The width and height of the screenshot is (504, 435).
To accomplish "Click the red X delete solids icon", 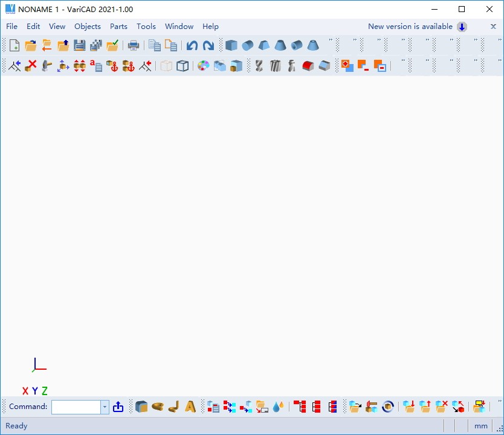I will (31, 66).
